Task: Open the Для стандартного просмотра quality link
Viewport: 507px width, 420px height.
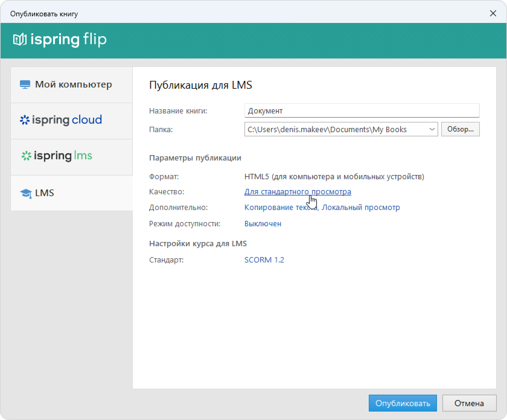Action: (x=298, y=192)
